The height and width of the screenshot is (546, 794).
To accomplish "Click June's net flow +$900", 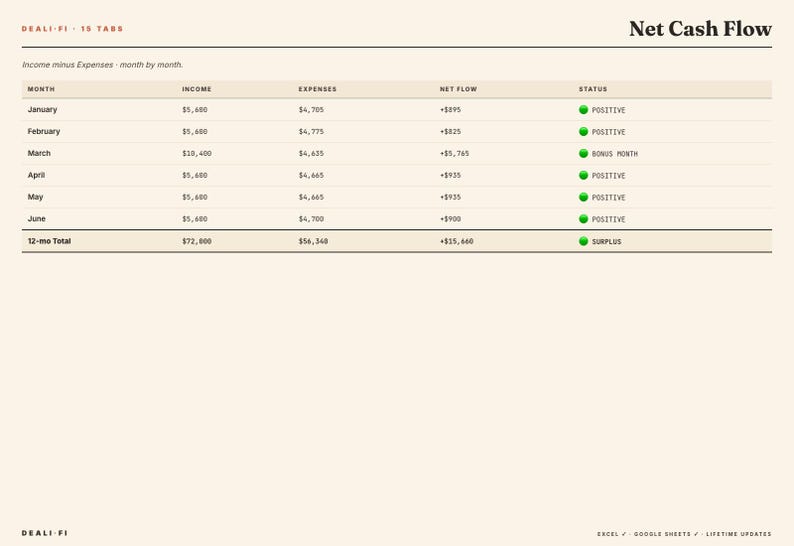I will click(x=450, y=219).
